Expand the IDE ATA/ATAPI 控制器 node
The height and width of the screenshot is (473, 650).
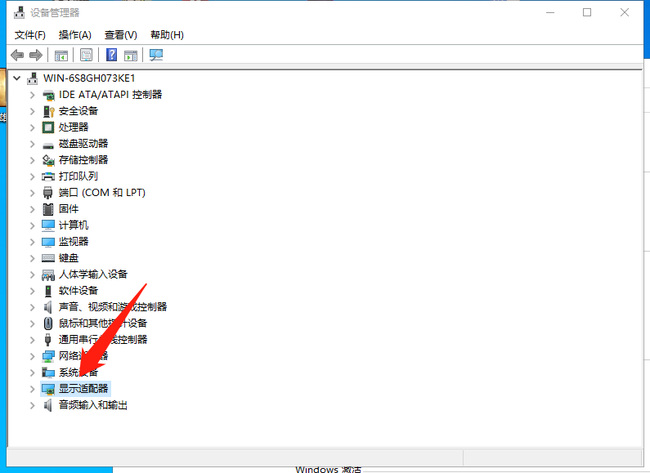pyautogui.click(x=33, y=95)
